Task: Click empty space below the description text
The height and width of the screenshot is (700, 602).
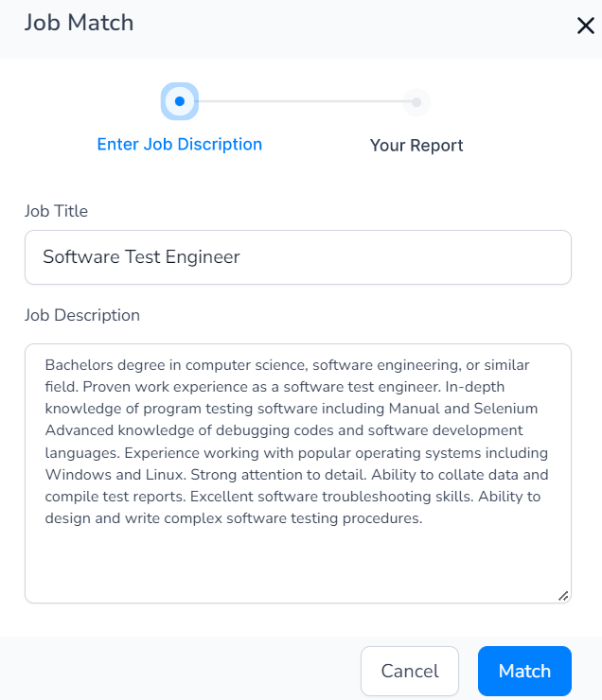Action: (298, 565)
